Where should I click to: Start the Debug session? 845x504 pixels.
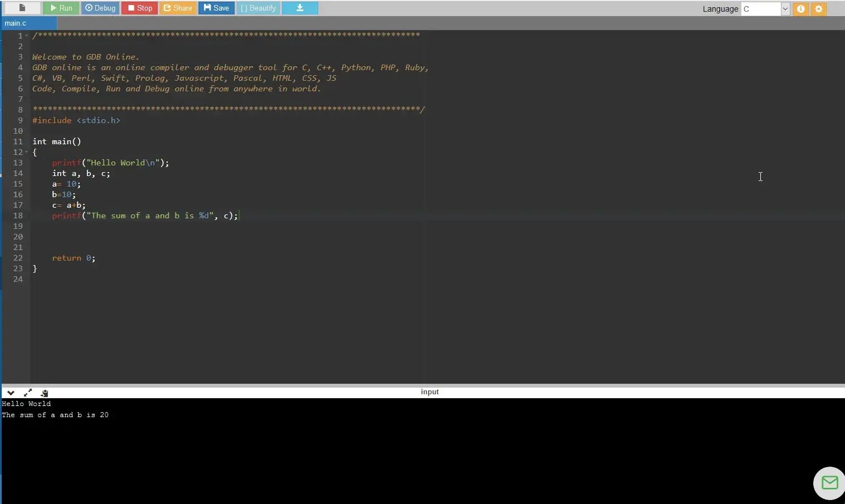tap(100, 8)
